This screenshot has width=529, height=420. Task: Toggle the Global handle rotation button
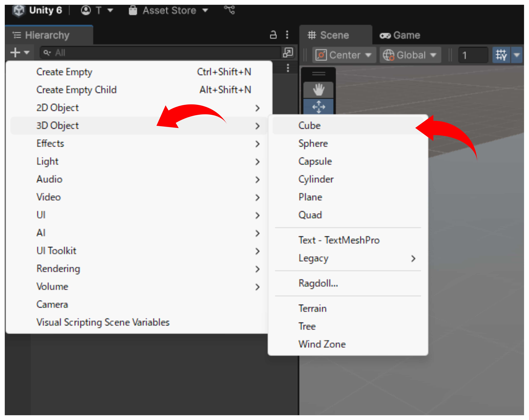coord(410,55)
